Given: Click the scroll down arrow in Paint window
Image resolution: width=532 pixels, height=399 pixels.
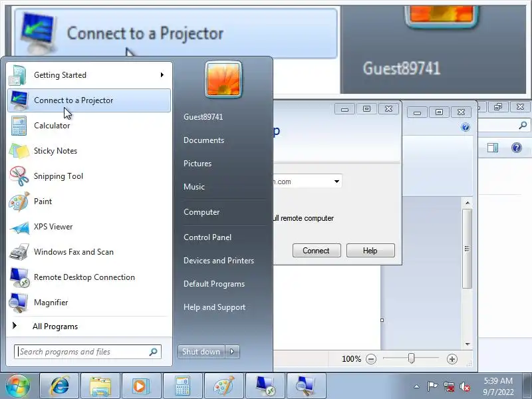Looking at the screenshot, I should pyautogui.click(x=467, y=344).
